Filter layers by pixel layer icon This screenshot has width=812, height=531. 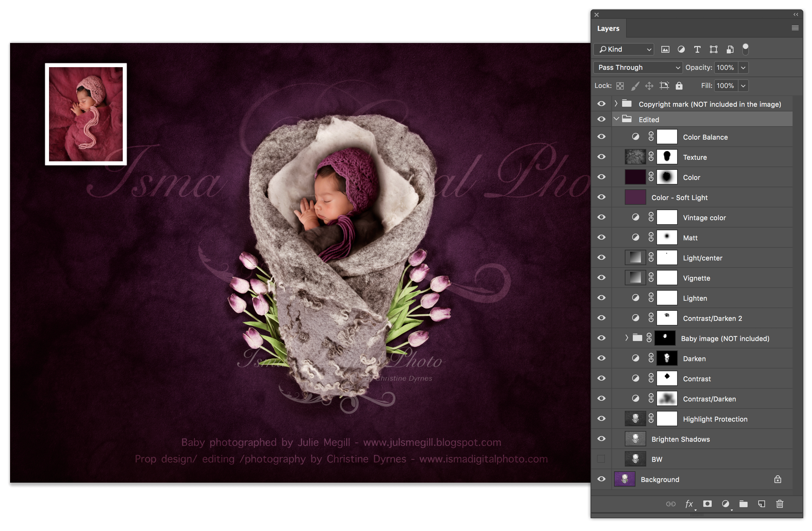[665, 49]
